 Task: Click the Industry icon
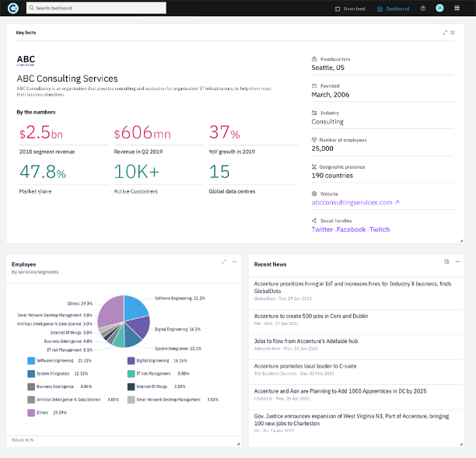[x=314, y=113]
